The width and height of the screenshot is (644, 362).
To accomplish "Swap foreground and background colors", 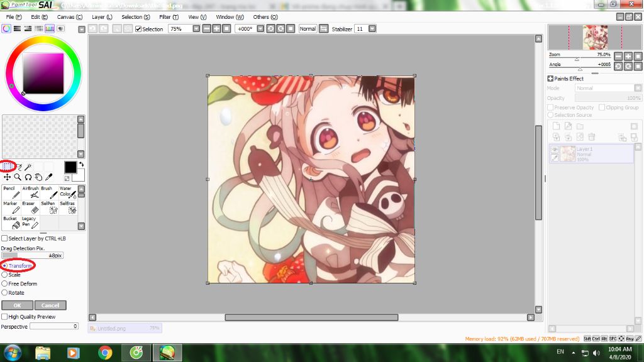I will click(x=81, y=164).
